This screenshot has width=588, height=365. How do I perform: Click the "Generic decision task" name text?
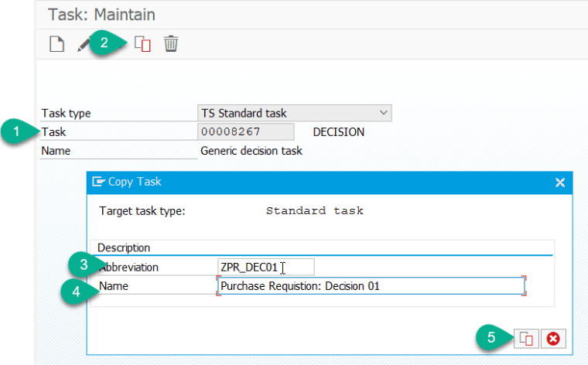tap(251, 151)
